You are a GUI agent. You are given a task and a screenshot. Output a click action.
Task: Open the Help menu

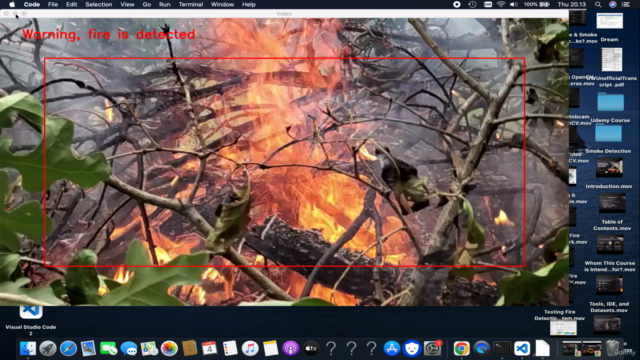249,4
